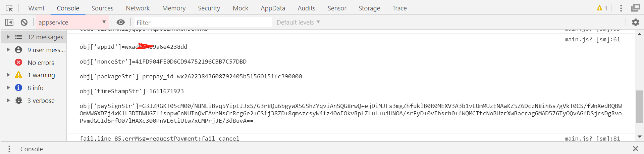Open console settings gear icon
This screenshot has width=644, height=154.
pyautogui.click(x=635, y=22)
